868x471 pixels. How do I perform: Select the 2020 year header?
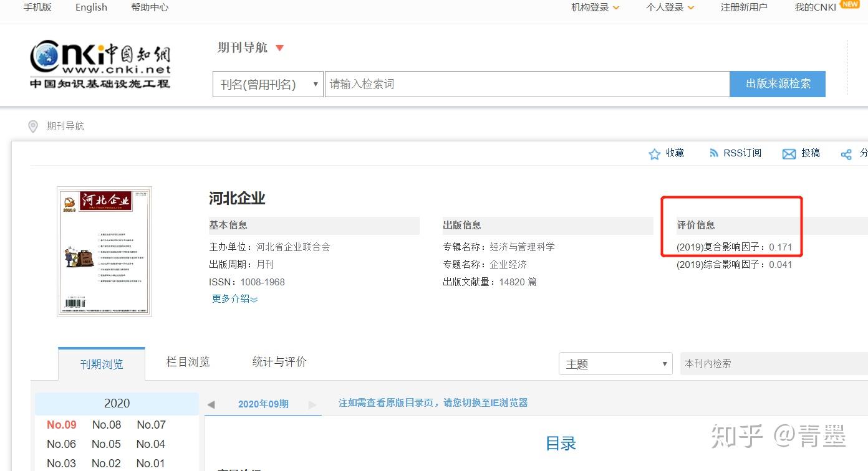[x=117, y=404]
